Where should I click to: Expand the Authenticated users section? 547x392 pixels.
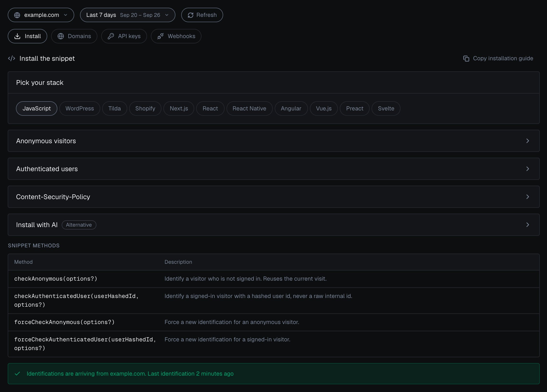[273, 169]
